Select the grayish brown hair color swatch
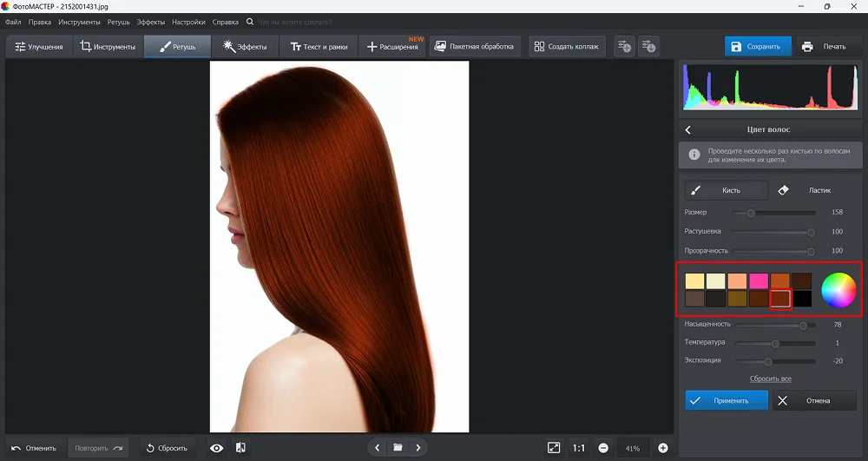 tap(694, 299)
